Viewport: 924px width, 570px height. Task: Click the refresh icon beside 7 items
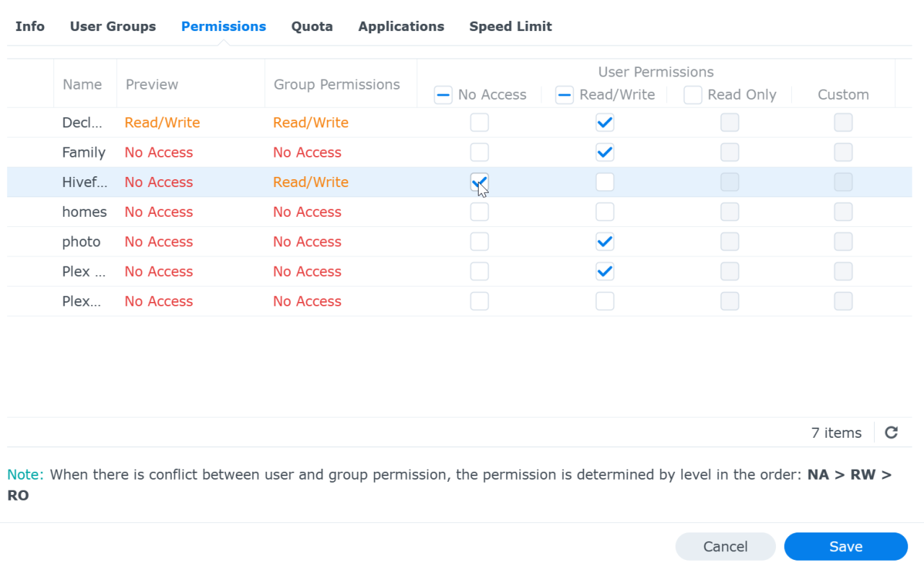pyautogui.click(x=892, y=433)
